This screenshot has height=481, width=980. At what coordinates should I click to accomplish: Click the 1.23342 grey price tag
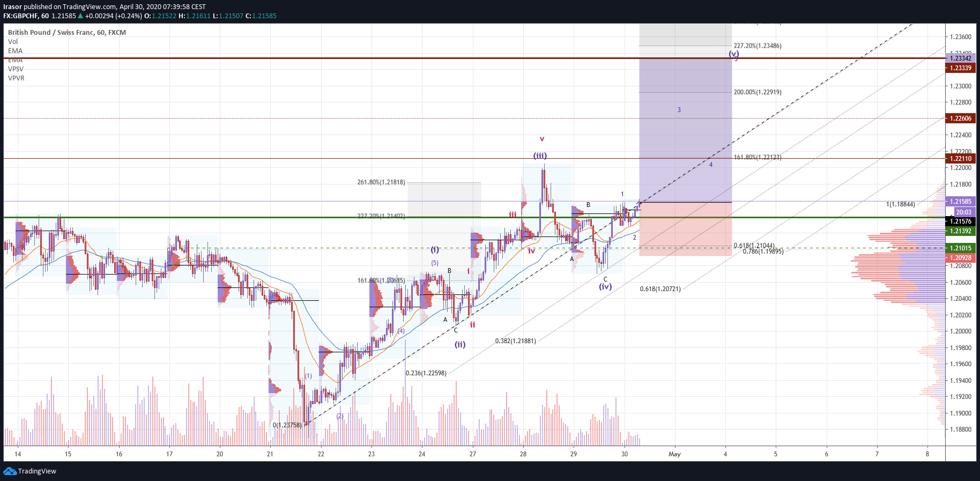tap(960, 58)
